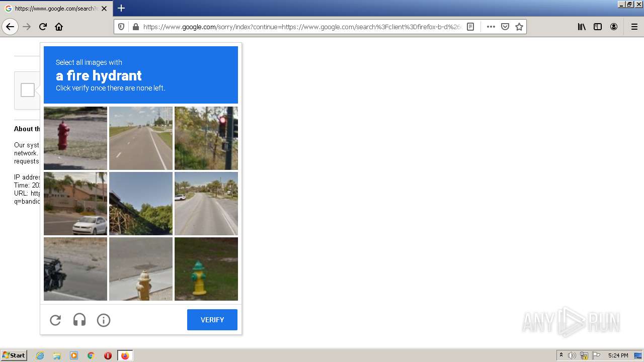Get a new captcha challenge
Viewport: 644px width, 362px height.
point(55,320)
